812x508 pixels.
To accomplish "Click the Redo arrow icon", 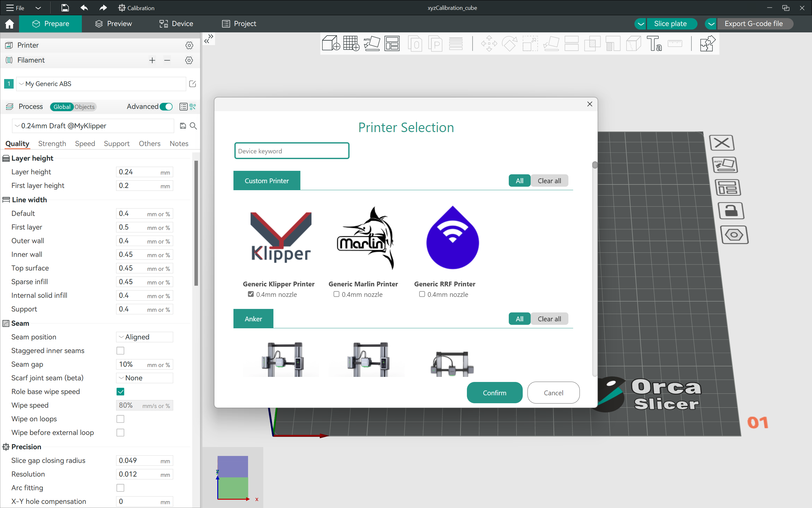I will coord(103,8).
